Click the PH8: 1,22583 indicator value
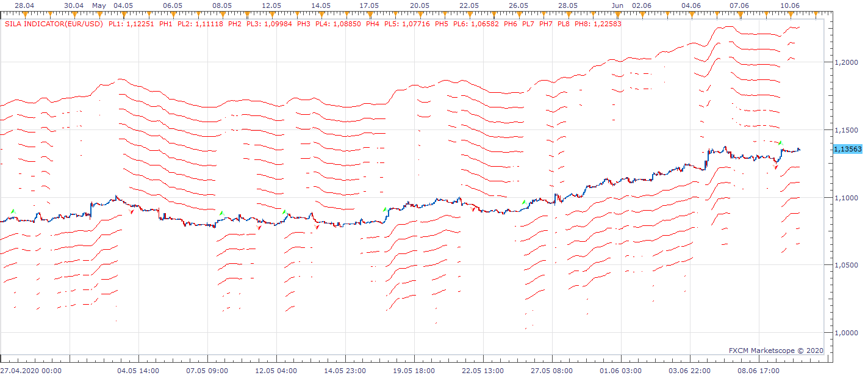This screenshot has width=868, height=378. [x=597, y=24]
